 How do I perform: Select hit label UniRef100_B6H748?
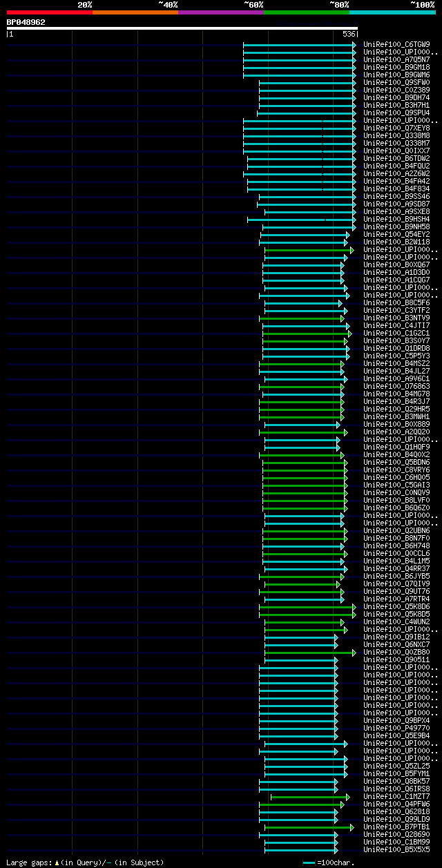[x=397, y=546]
